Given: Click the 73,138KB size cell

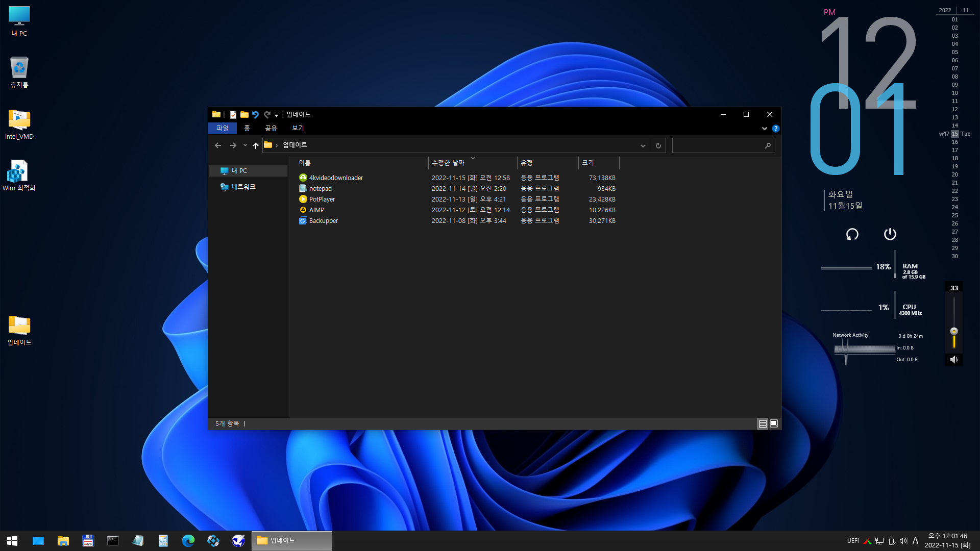Looking at the screenshot, I should [602, 178].
